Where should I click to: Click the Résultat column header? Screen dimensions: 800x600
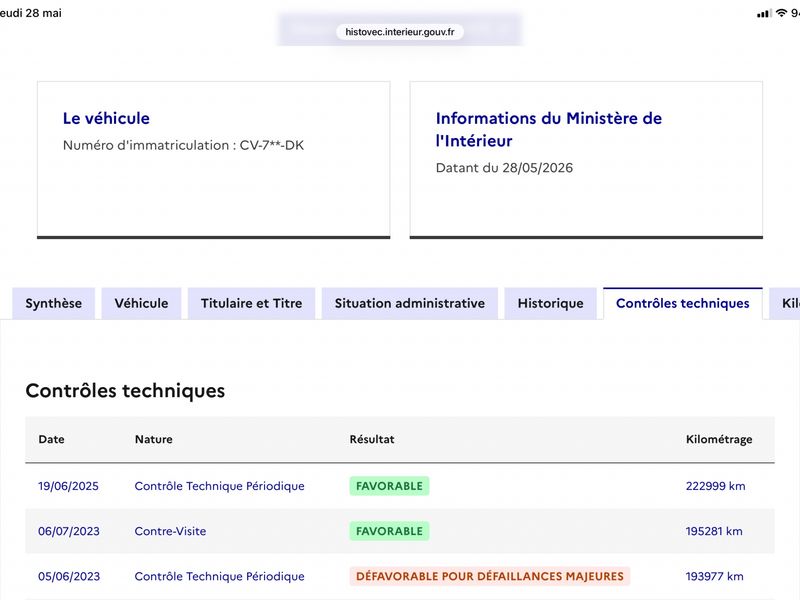tap(372, 439)
